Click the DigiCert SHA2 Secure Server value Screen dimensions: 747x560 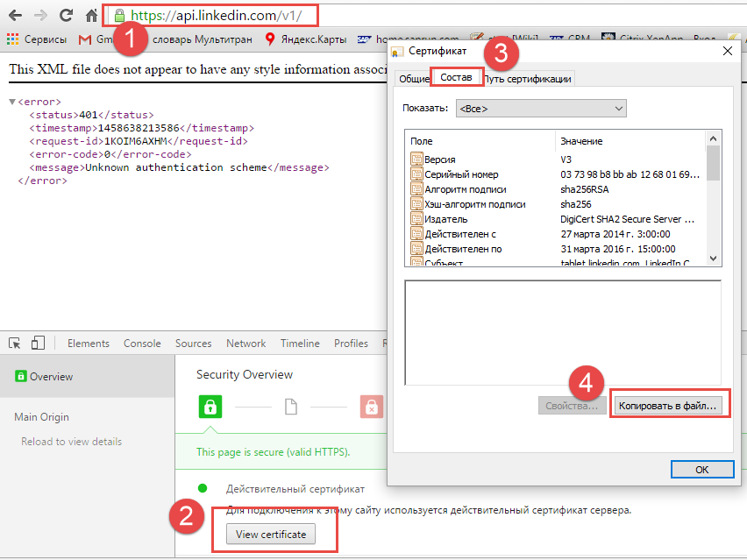click(x=627, y=219)
